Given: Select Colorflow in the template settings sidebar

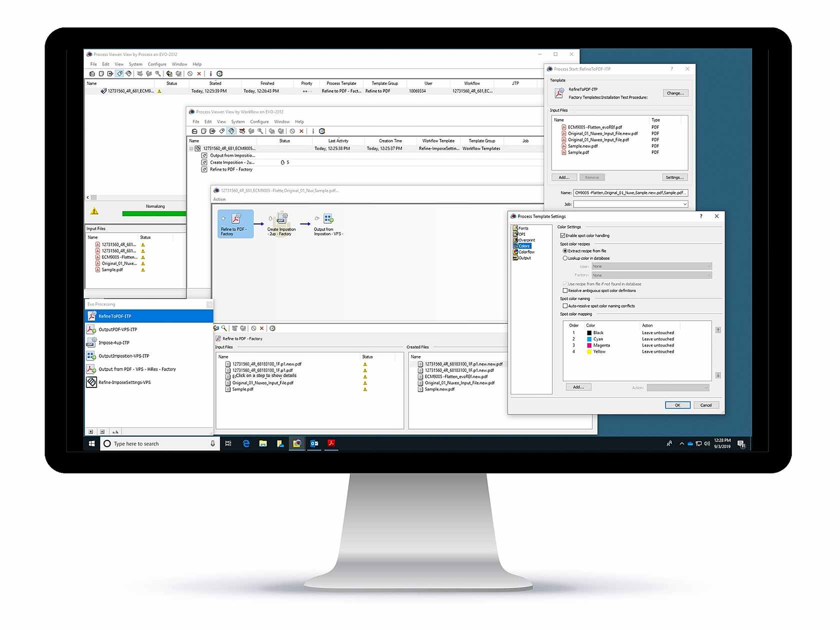Looking at the screenshot, I should (525, 252).
